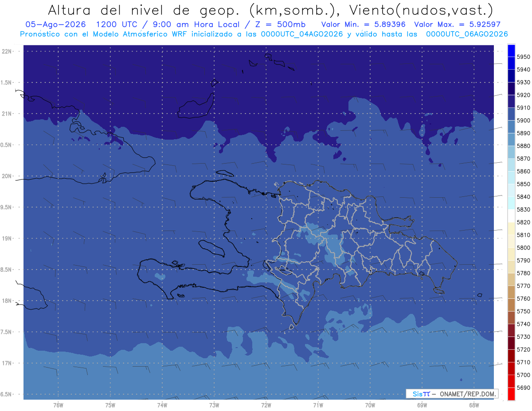Screen dimensions: 532x411
Task: Click the 5950 legend value
Action: coord(523,57)
